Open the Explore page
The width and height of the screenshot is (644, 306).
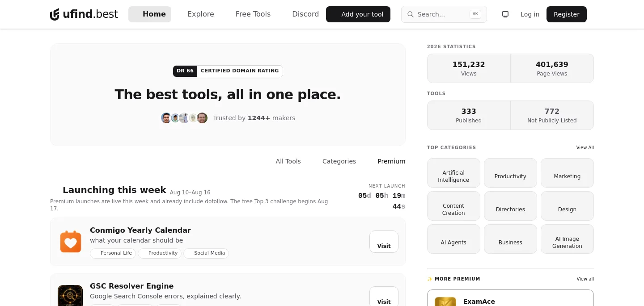(201, 14)
